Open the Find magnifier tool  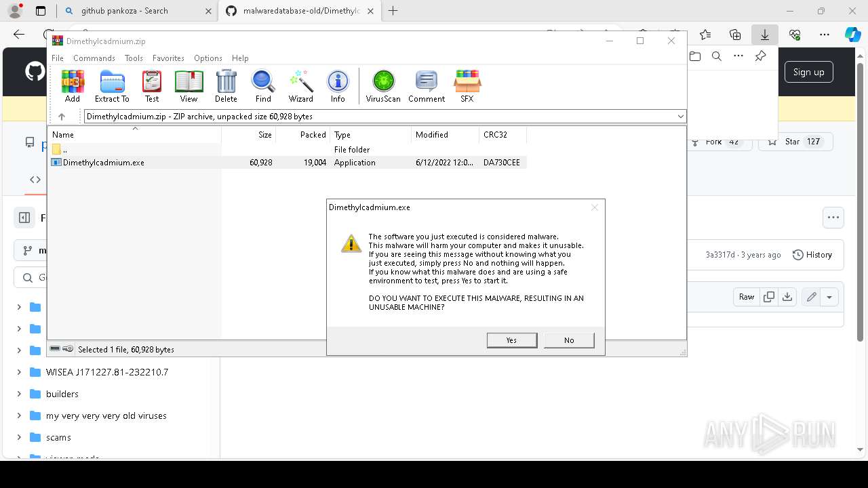[263, 86]
